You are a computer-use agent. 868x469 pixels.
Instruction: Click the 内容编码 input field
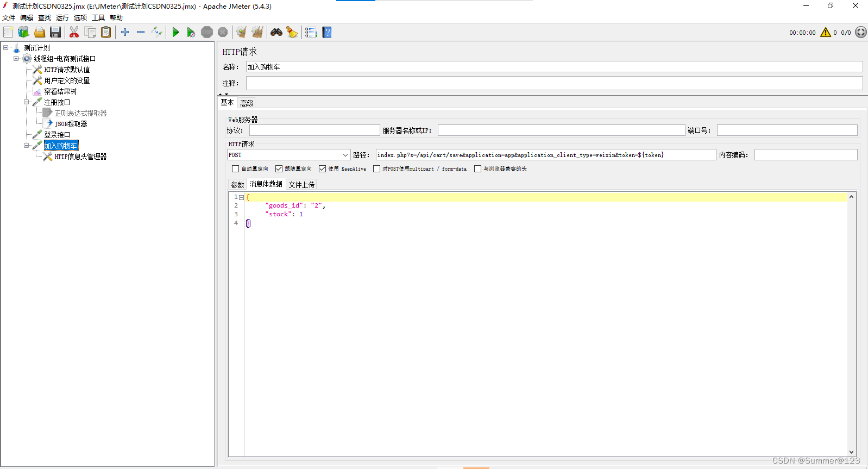point(806,155)
